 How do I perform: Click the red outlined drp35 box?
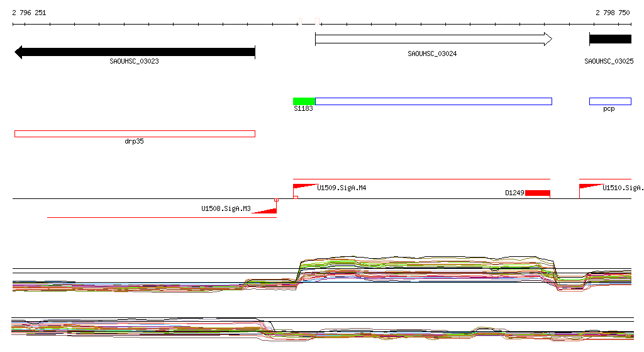135,133
